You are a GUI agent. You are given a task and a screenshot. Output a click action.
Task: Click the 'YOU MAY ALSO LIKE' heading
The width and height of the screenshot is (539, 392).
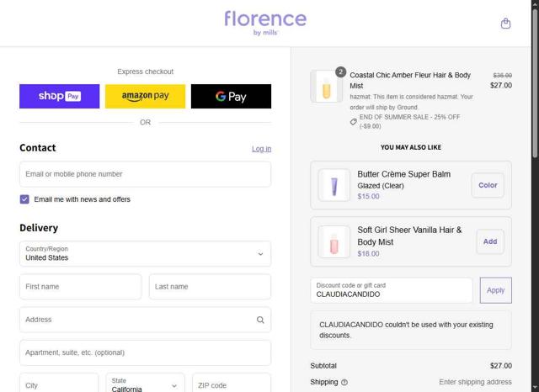[x=411, y=147]
